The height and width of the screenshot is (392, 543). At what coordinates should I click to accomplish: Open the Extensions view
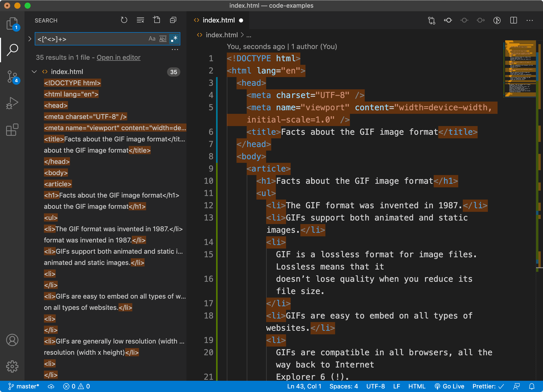coord(12,130)
